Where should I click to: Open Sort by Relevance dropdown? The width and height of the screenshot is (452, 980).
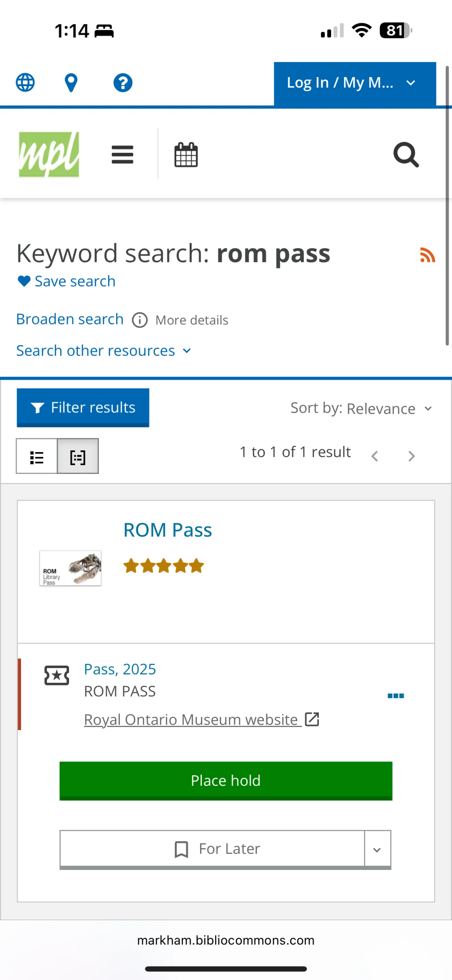[x=361, y=408]
